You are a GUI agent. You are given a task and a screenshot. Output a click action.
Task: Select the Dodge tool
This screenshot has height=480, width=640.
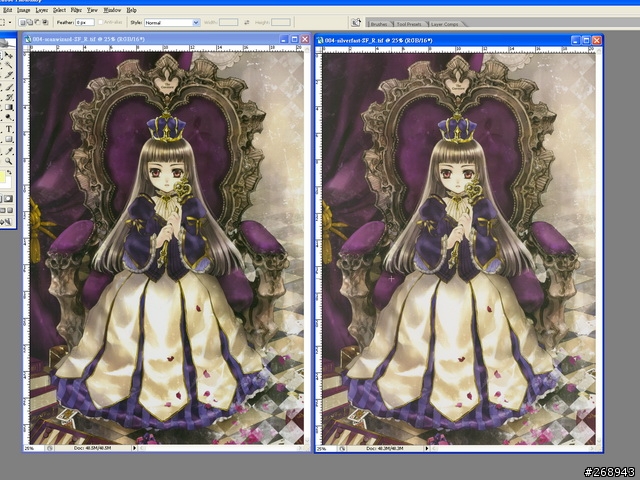[9, 118]
